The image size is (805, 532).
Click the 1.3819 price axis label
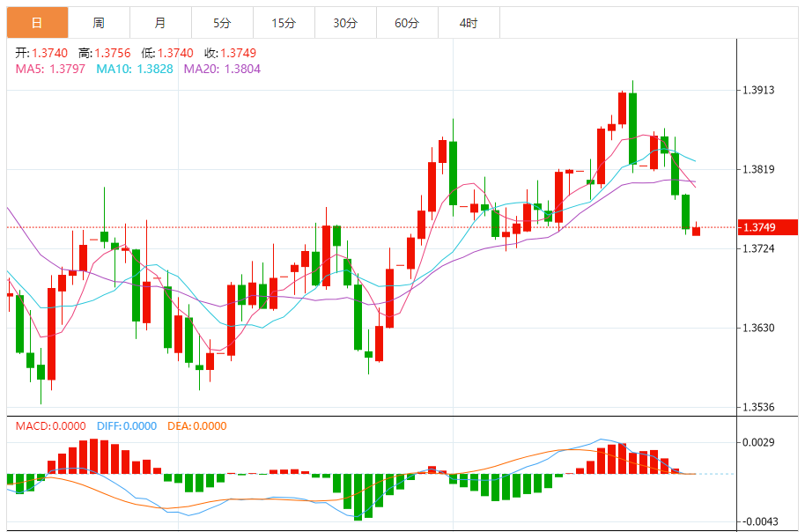click(759, 169)
